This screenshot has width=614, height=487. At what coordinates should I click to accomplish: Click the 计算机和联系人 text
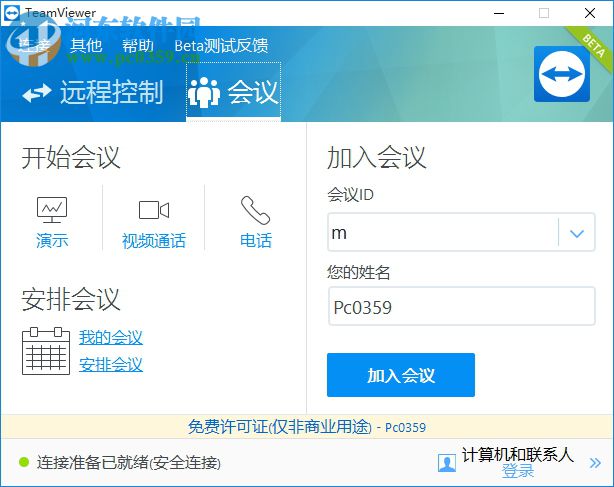tap(518, 455)
